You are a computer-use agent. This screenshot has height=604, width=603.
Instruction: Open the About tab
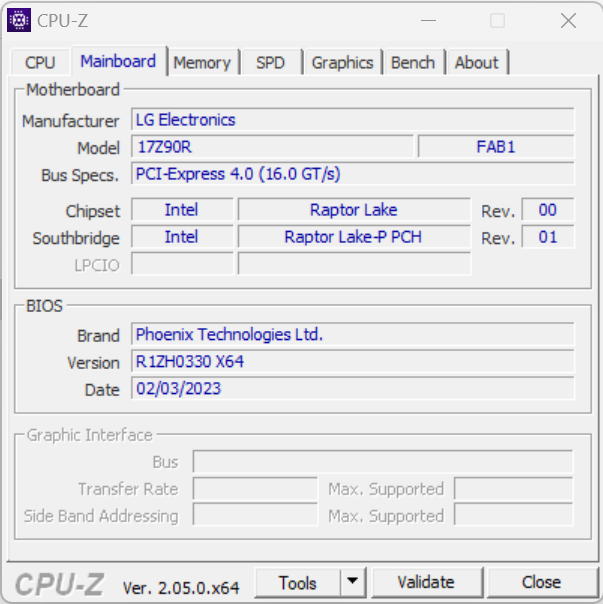click(477, 62)
